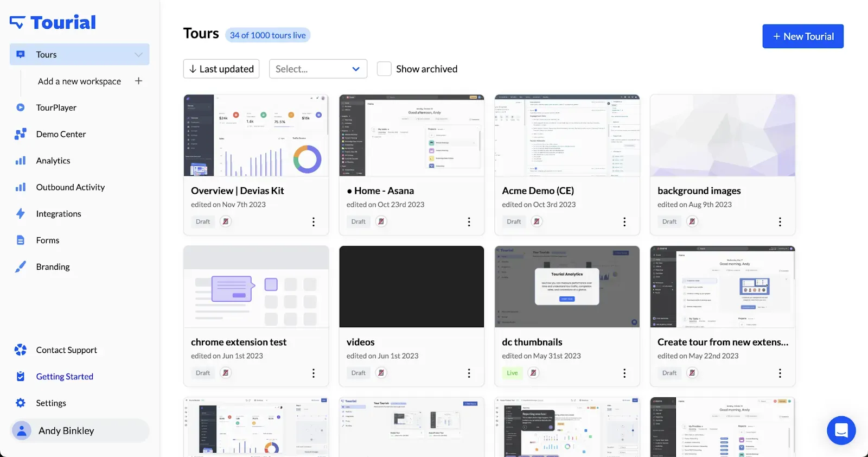The width and height of the screenshot is (868, 457).
Task: Open more options for Create tour from new extension
Action: [x=780, y=373]
